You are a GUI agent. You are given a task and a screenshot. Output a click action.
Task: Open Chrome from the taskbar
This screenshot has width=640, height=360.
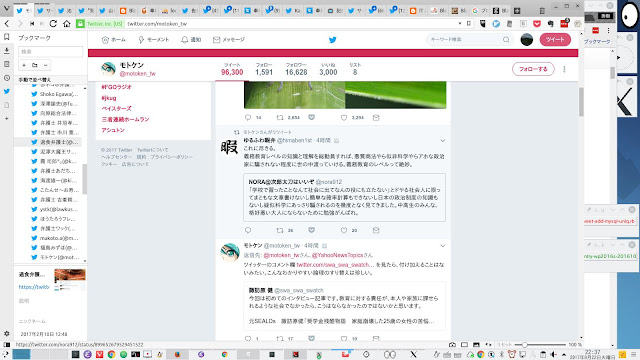[111, 354]
